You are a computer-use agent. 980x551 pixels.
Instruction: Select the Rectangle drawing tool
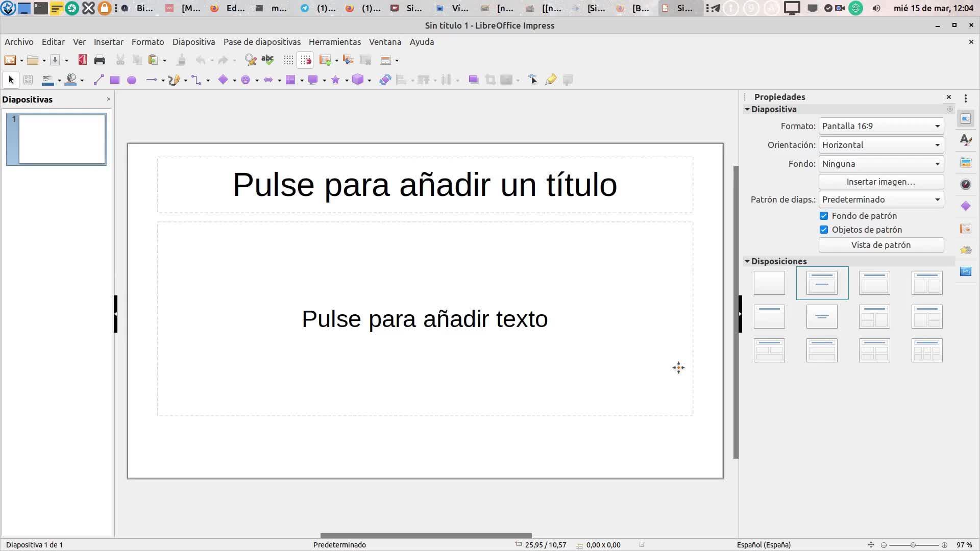(115, 80)
